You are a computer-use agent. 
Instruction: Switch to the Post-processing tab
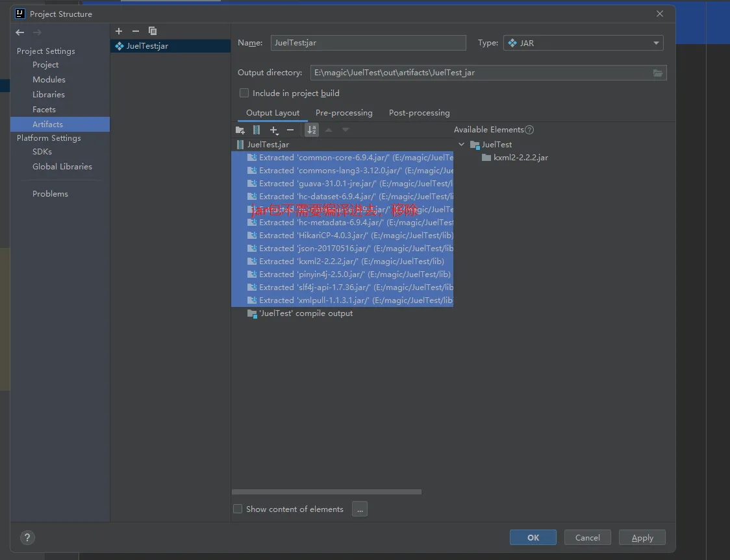(419, 112)
